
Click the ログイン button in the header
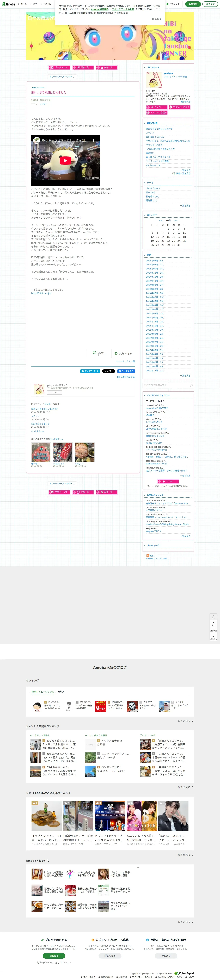click(x=210, y=4)
